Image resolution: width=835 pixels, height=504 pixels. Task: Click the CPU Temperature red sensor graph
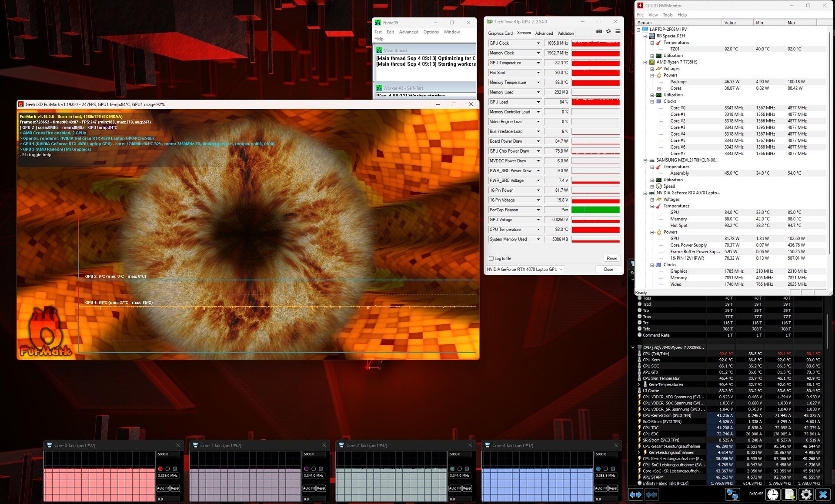pos(595,230)
